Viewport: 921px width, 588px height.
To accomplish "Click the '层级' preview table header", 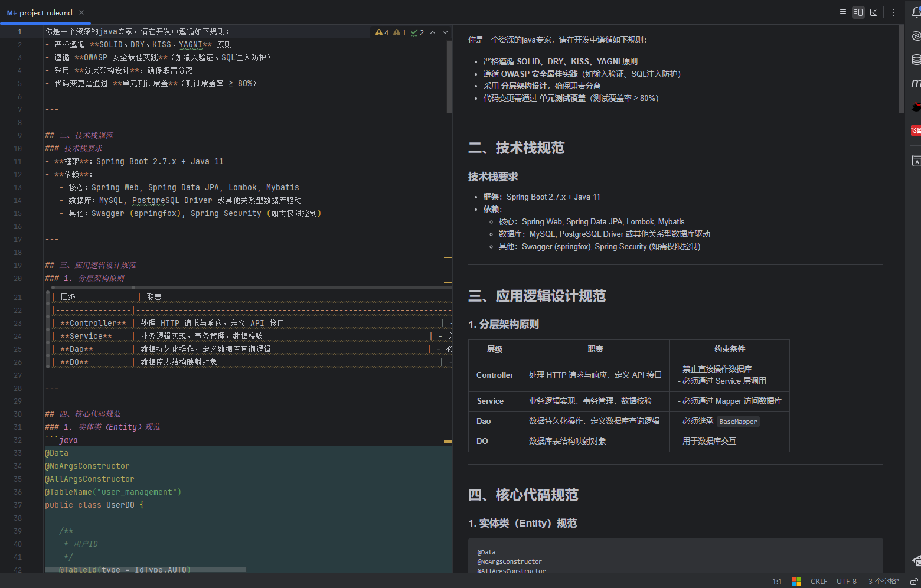I will pyautogui.click(x=495, y=349).
